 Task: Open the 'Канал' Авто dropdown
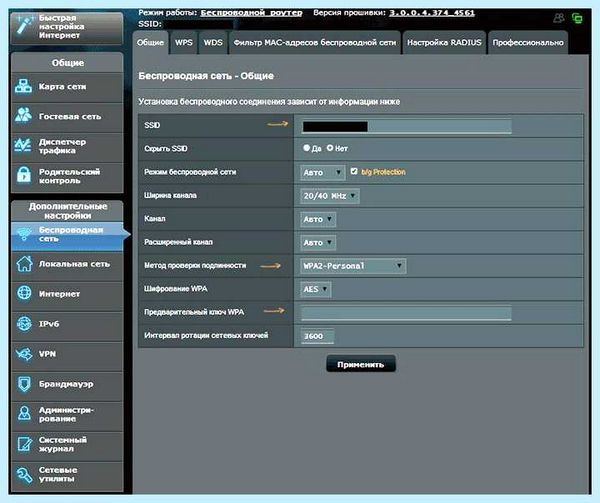[318, 219]
